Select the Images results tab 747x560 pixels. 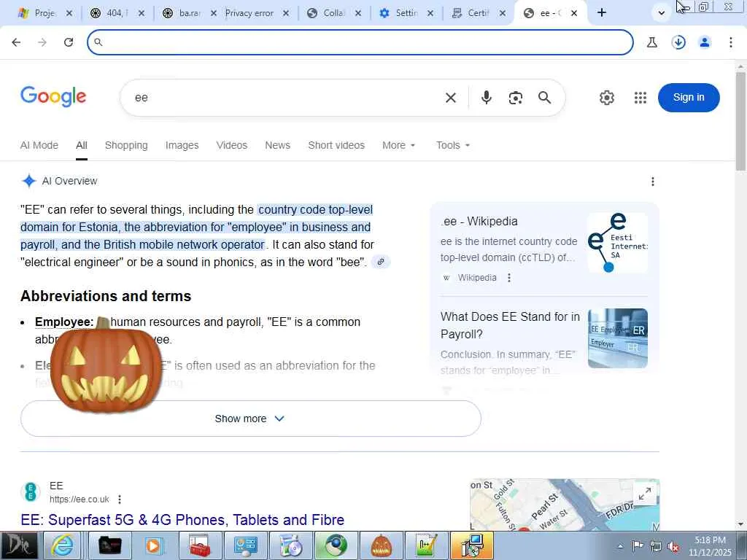pyautogui.click(x=182, y=145)
